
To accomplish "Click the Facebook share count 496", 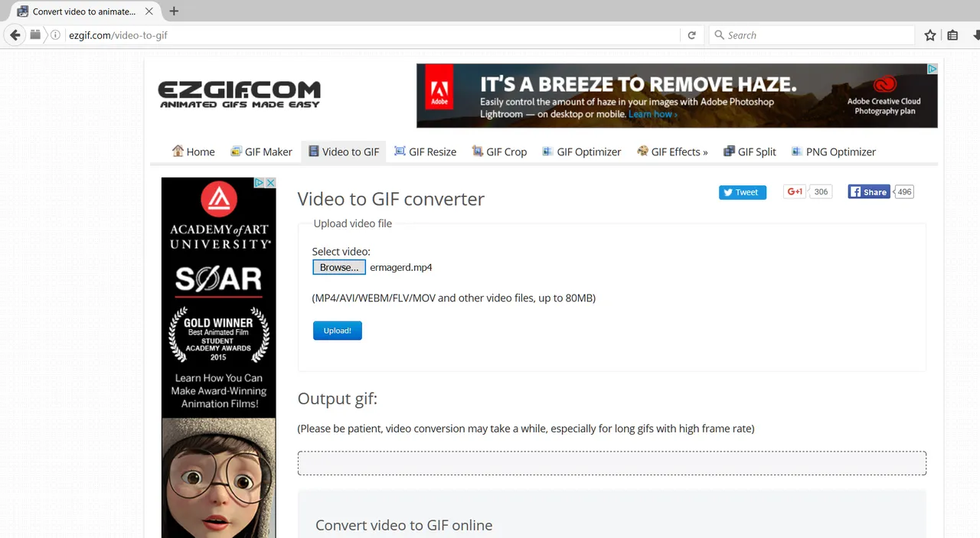I will [904, 192].
